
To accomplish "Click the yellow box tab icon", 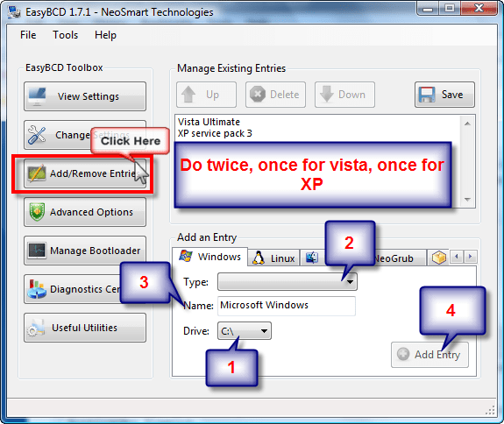I will pyautogui.click(x=439, y=258).
